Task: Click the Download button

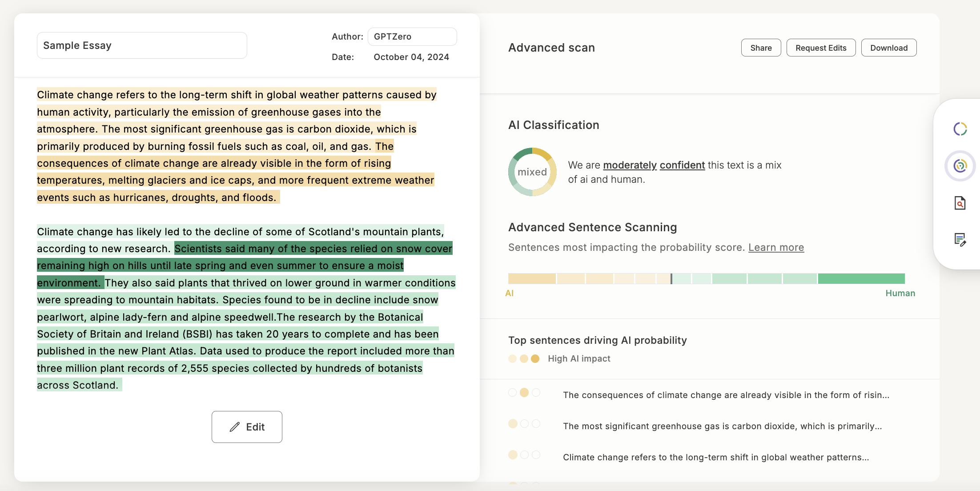Action: pyautogui.click(x=888, y=48)
